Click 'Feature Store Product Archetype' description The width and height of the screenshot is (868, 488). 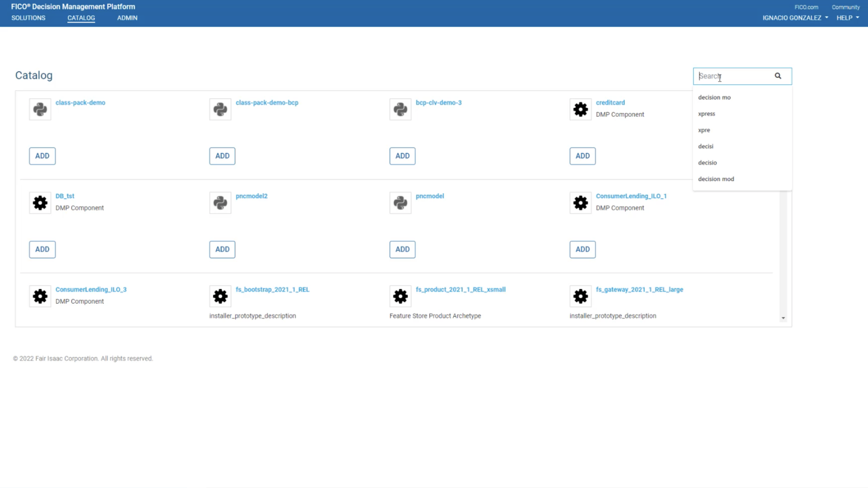pyautogui.click(x=435, y=316)
